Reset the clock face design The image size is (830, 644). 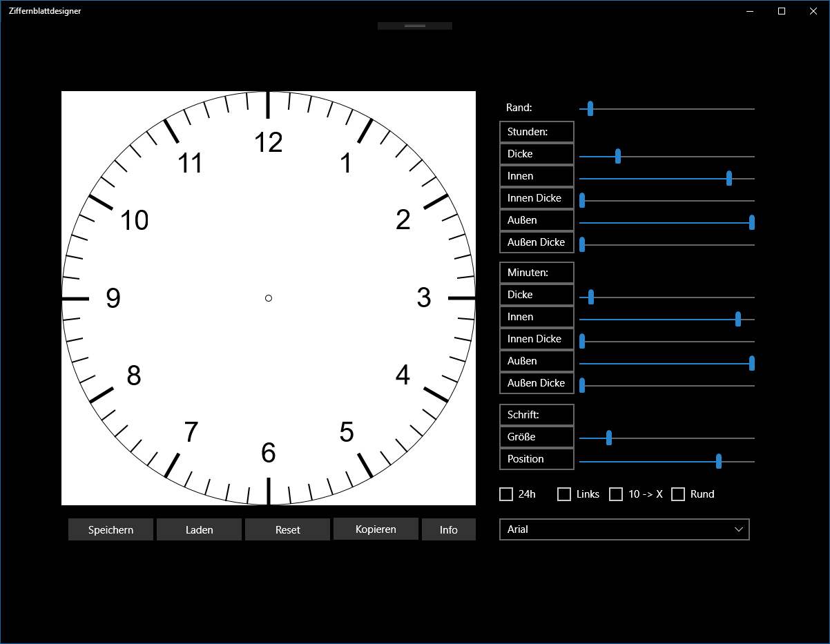click(287, 529)
